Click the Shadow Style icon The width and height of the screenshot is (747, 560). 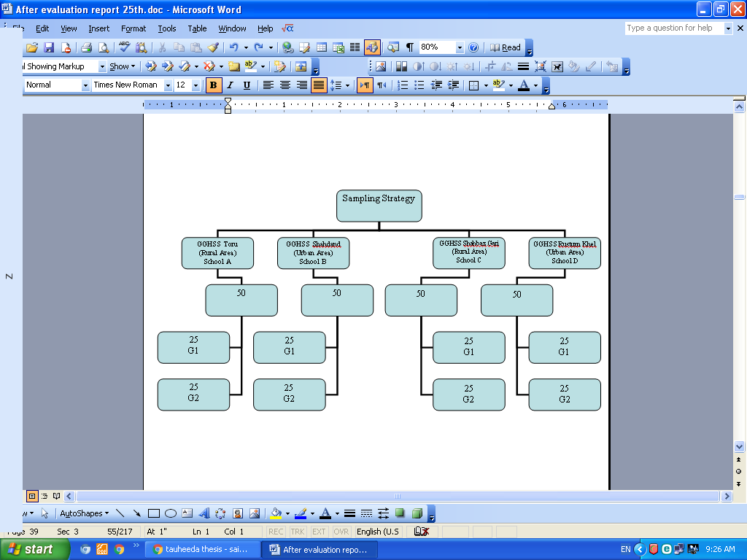coord(400,513)
